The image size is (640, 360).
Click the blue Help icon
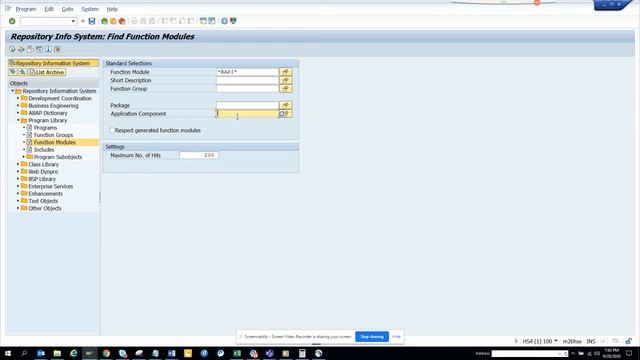coord(224,21)
